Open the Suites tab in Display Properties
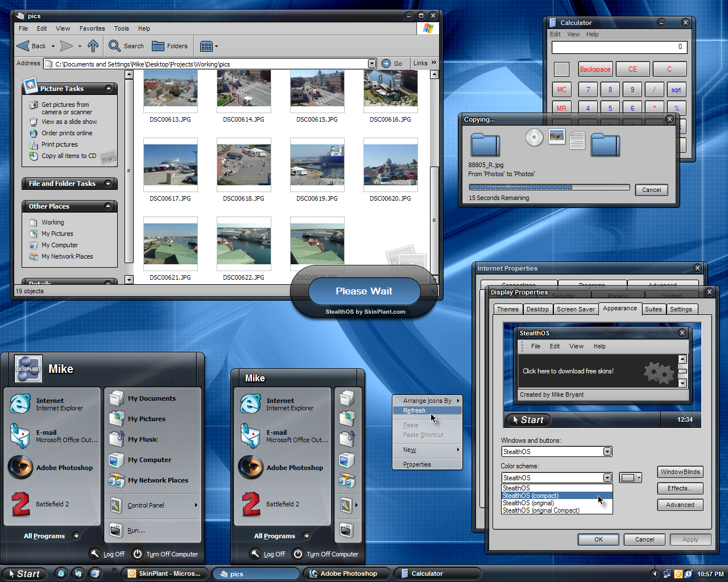 [x=653, y=309]
